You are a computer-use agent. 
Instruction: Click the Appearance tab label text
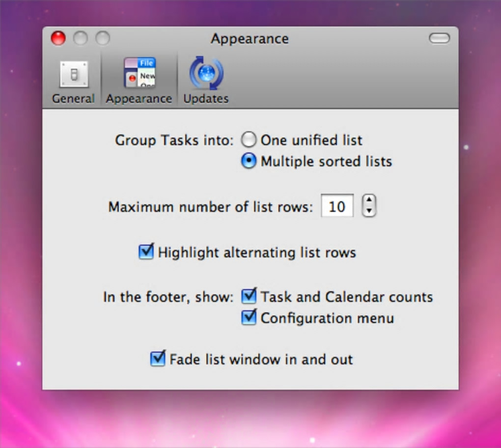pos(139,98)
